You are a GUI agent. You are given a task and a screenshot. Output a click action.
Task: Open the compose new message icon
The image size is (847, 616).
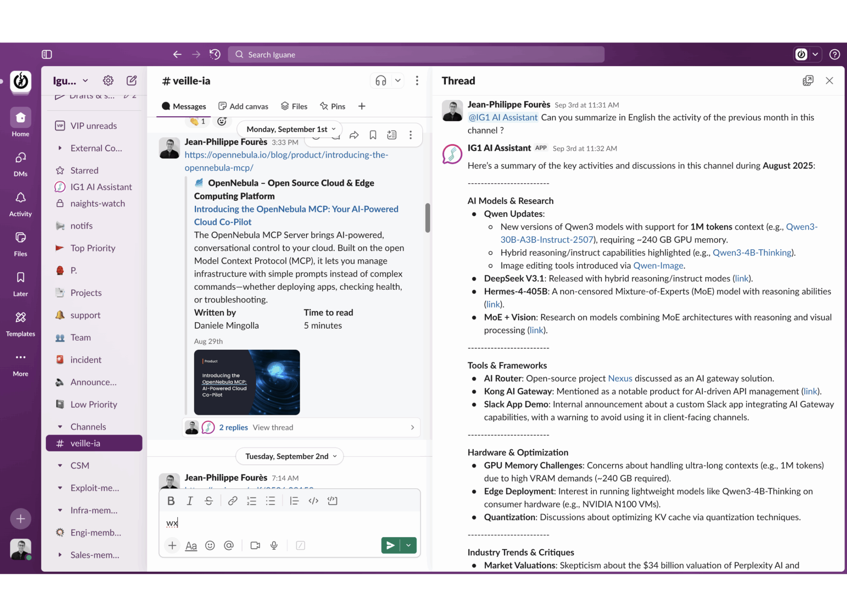tap(132, 81)
